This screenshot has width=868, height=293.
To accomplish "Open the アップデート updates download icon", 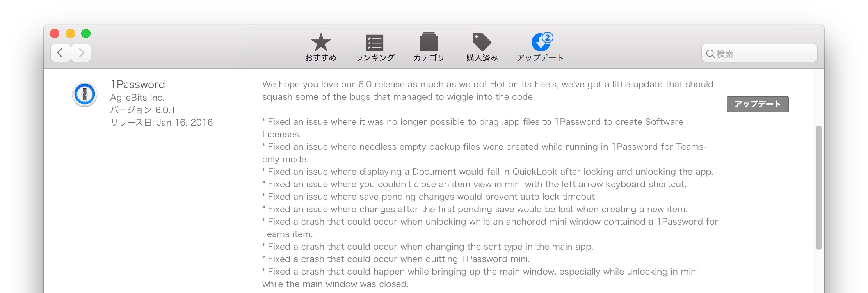I will pos(541,43).
